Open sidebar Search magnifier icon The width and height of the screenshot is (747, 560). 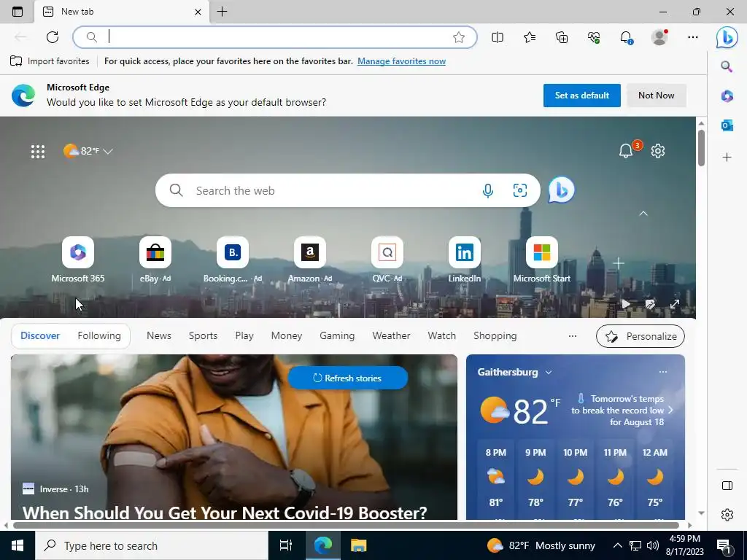[727, 66]
